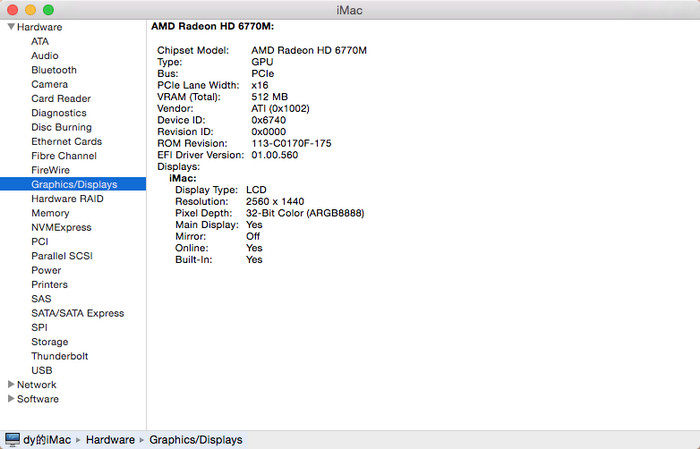
Task: Click the Displays: section label
Action: (x=179, y=166)
